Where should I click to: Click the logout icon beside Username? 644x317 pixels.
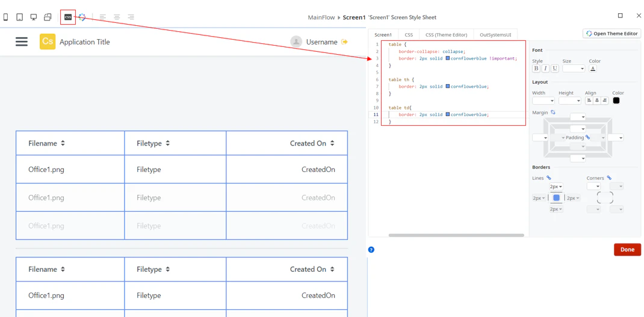(x=345, y=42)
